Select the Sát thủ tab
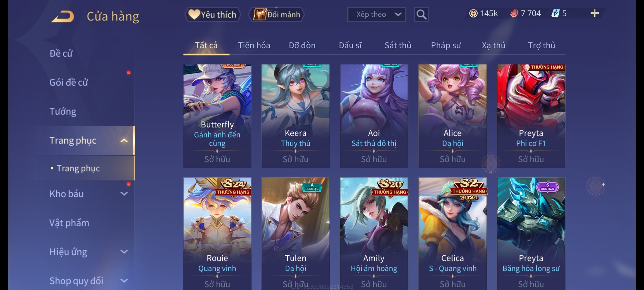The height and width of the screenshot is (290, 644). click(x=398, y=45)
